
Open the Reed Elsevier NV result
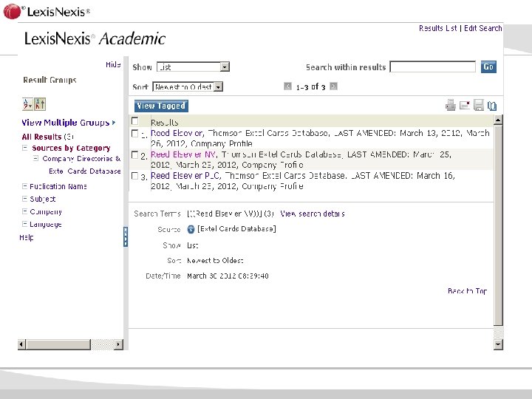coord(183,154)
